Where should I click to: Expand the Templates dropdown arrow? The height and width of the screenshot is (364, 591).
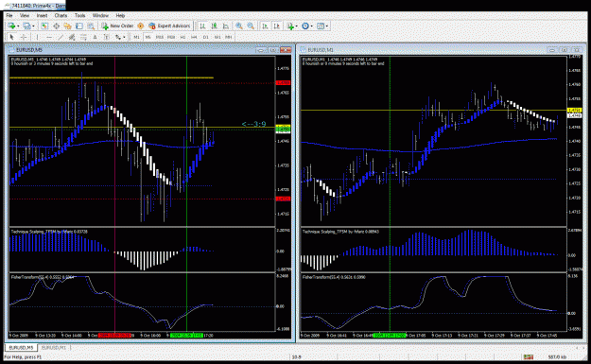pos(327,26)
